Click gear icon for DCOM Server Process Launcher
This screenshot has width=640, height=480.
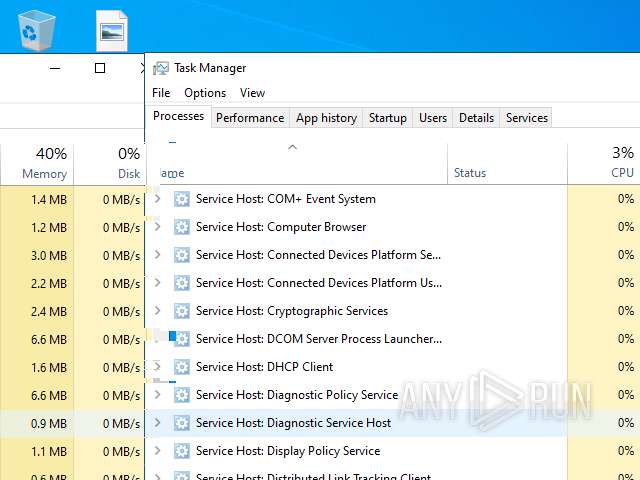pos(182,339)
